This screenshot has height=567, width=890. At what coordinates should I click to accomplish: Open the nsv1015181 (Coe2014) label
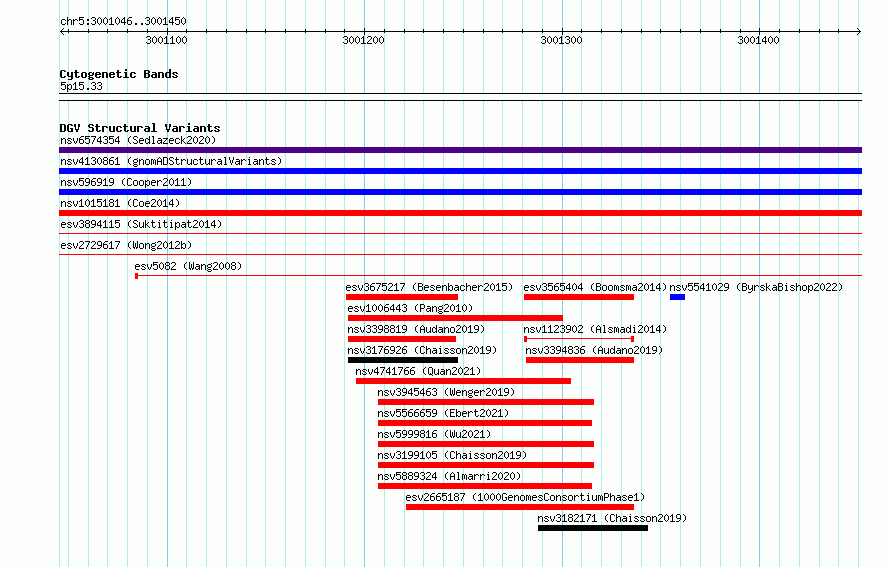pos(120,203)
